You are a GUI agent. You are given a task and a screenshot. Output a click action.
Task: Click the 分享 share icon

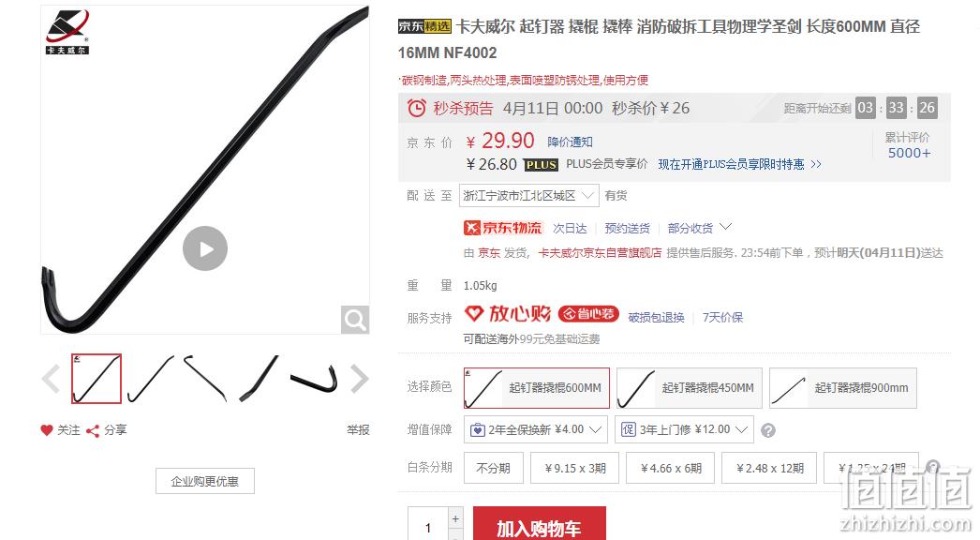click(x=93, y=430)
